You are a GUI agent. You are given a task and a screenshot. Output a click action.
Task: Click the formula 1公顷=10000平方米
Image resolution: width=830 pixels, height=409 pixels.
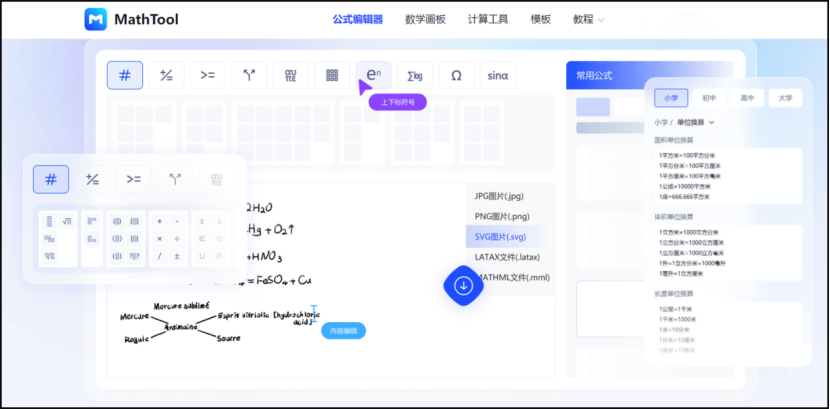pos(684,186)
